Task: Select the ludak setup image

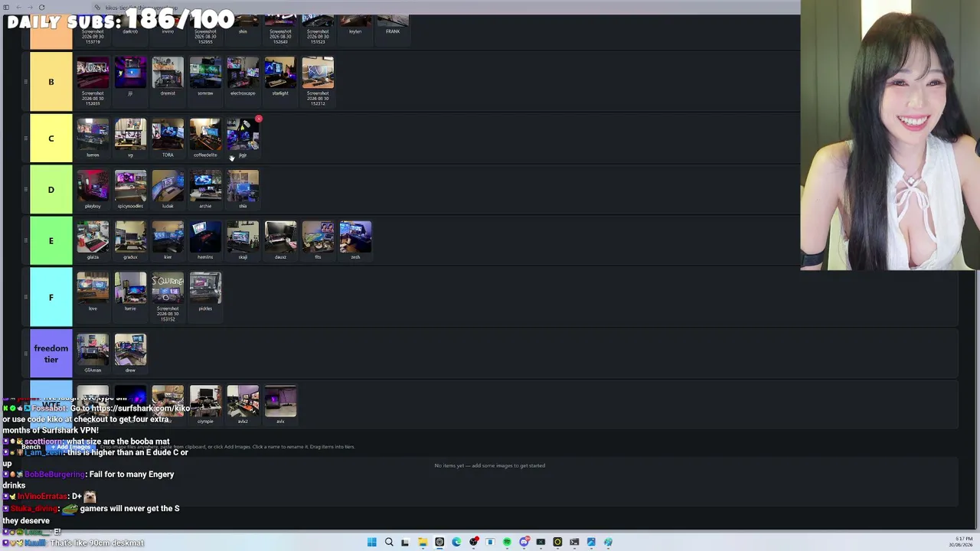Action: 168,185
